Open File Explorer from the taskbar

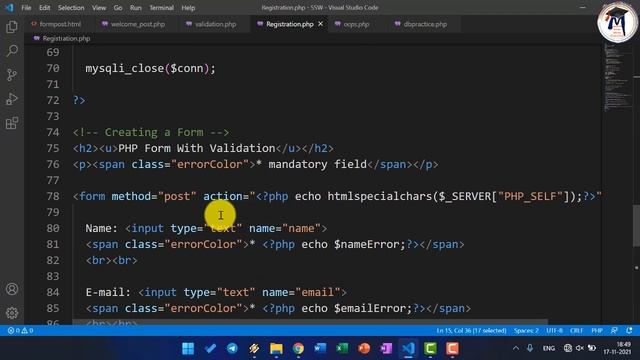point(276,349)
